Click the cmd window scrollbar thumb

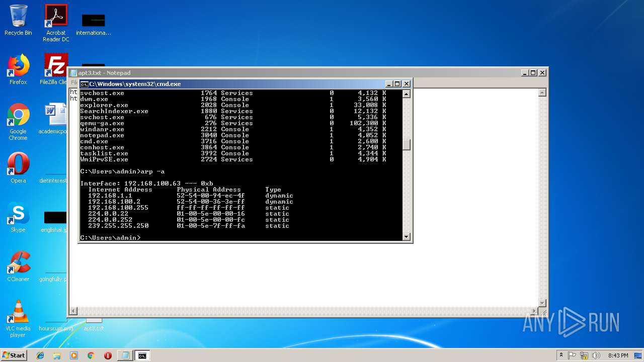coord(407,144)
